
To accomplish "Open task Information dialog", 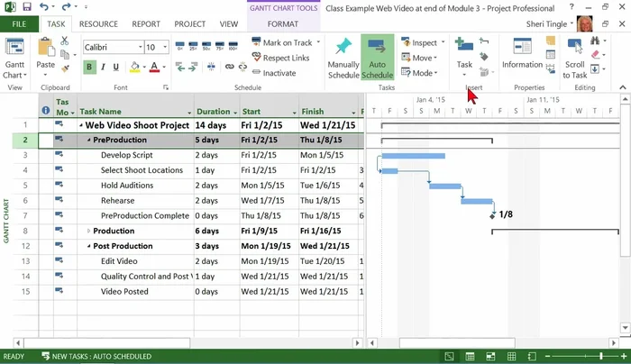I will pos(522,54).
